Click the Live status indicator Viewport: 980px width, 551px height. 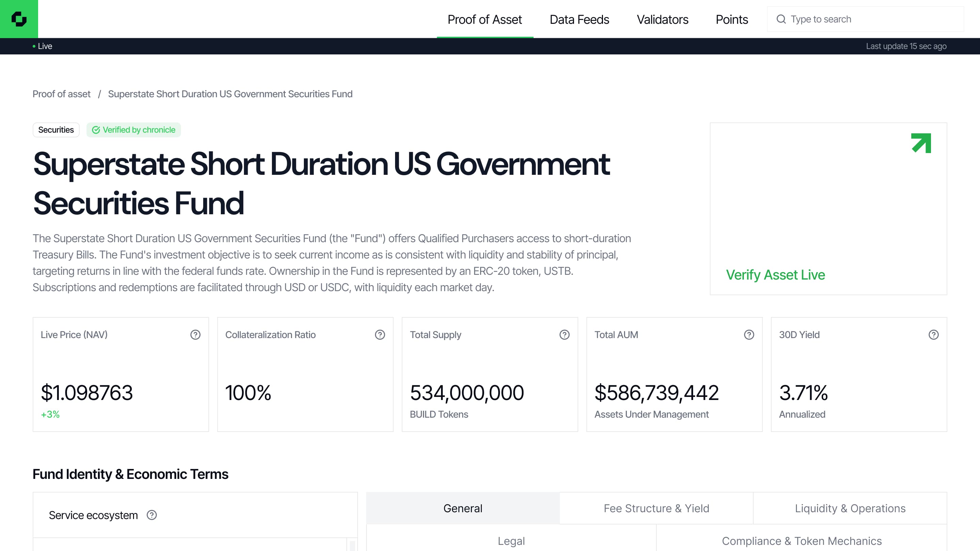coord(42,46)
